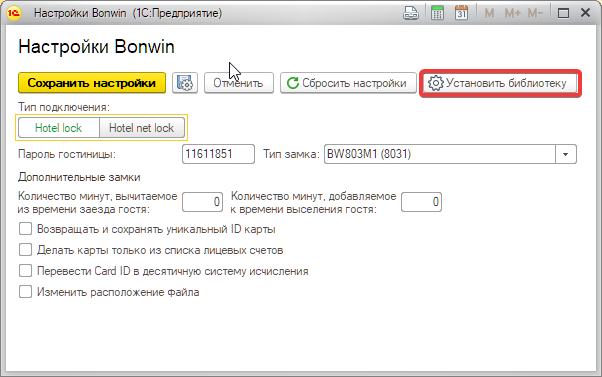Click the Тип замка field showing BW803M1 (8031)

tap(440, 154)
